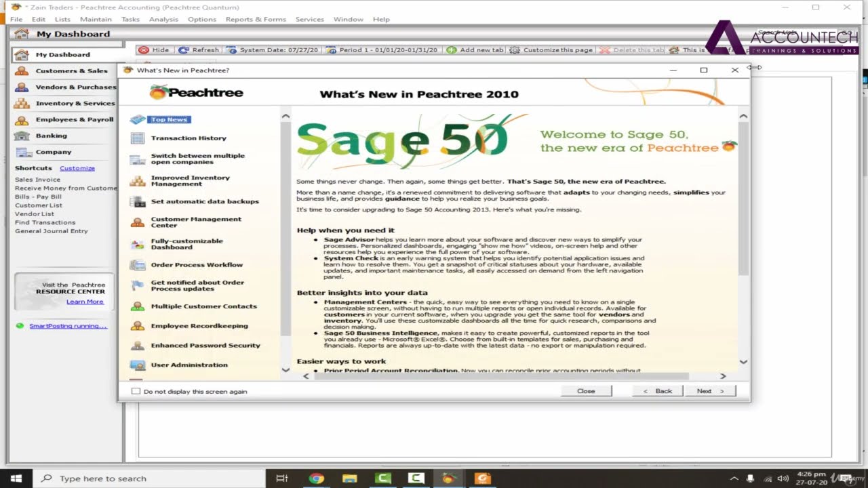Click the Customize shortcuts link
The width and height of the screenshot is (868, 488).
(77, 168)
